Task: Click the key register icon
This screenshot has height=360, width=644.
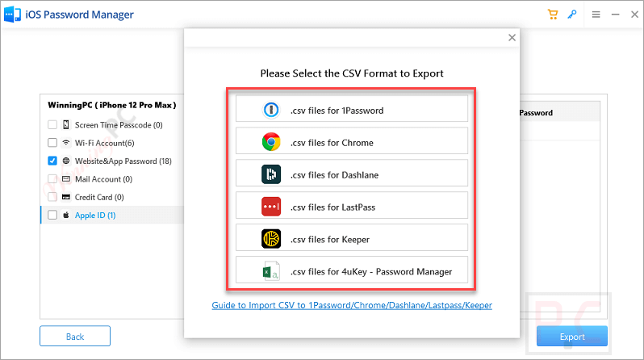Action: click(572, 15)
